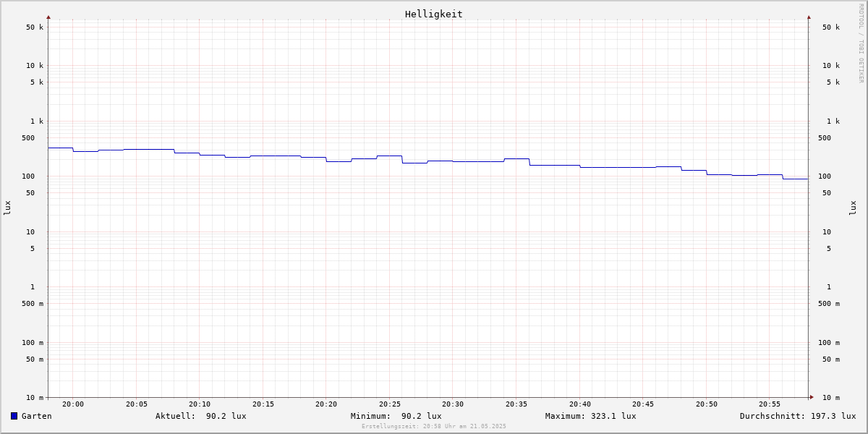This screenshot has height=434, width=868.
Task: Click the 50 k label on right axis
Action: 831,27
